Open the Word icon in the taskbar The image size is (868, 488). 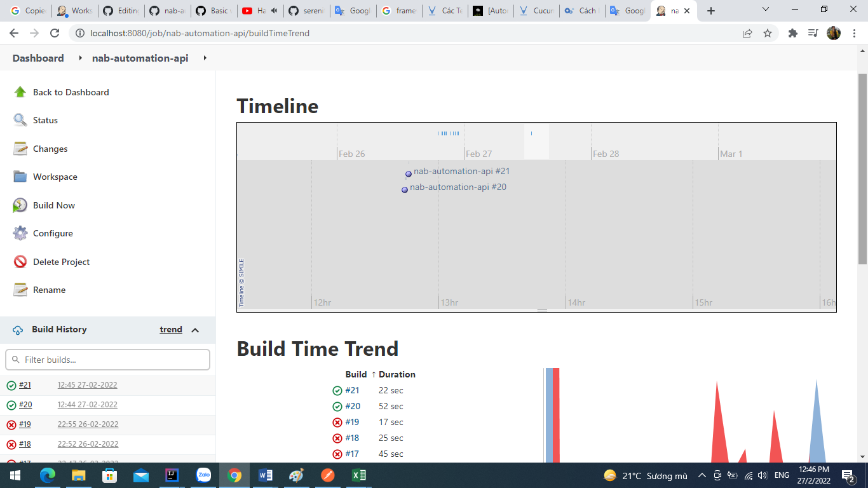click(x=266, y=475)
